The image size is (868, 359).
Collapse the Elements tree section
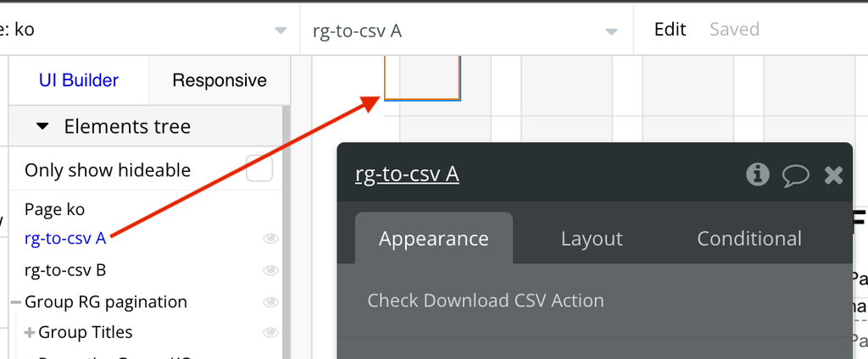click(43, 127)
